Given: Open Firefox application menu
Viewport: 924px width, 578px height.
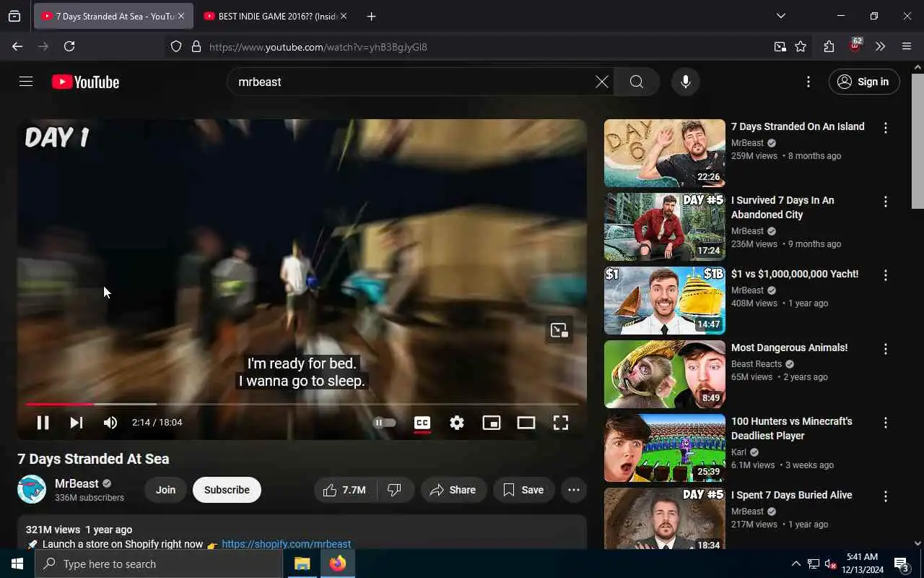Looking at the screenshot, I should 907,46.
